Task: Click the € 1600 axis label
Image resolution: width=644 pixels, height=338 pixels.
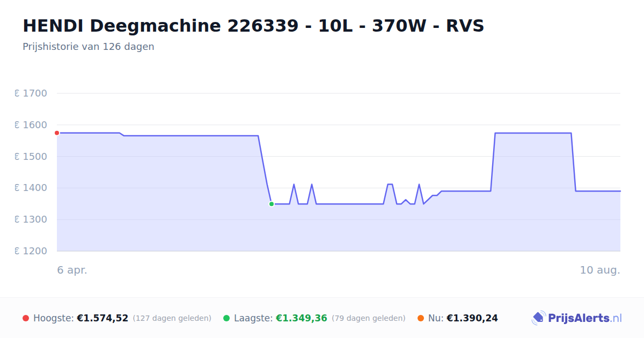Action: coord(31,125)
